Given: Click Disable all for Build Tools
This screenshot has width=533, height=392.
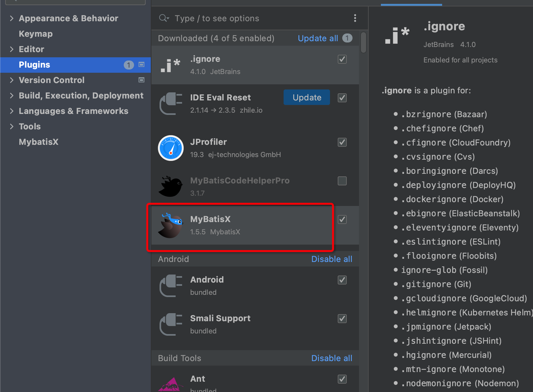Looking at the screenshot, I should click(x=332, y=358).
